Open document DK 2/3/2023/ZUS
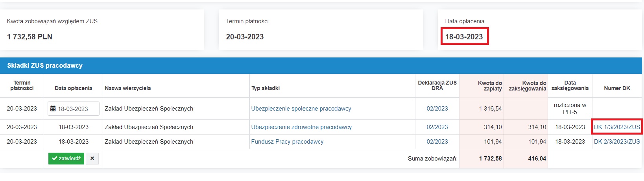 pos(617,142)
